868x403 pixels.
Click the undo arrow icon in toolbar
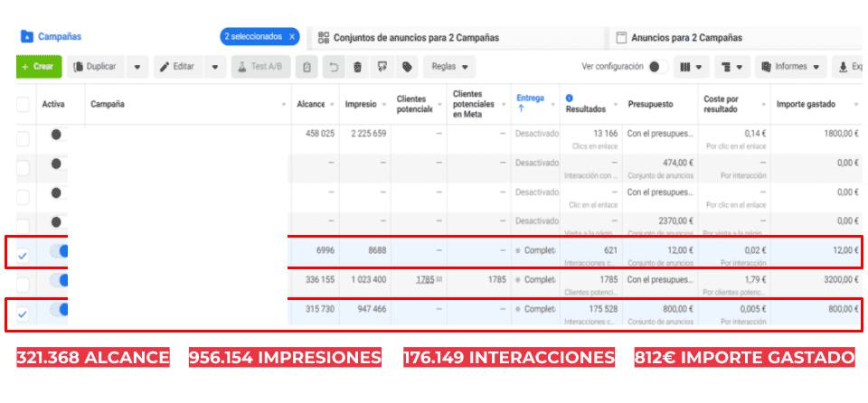point(335,67)
